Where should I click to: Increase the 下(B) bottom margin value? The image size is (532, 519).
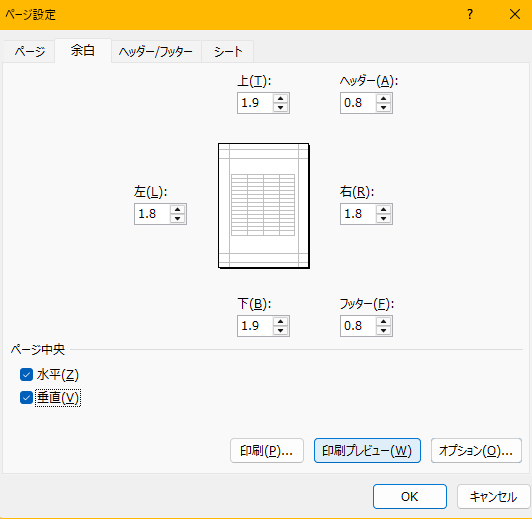coord(281,322)
